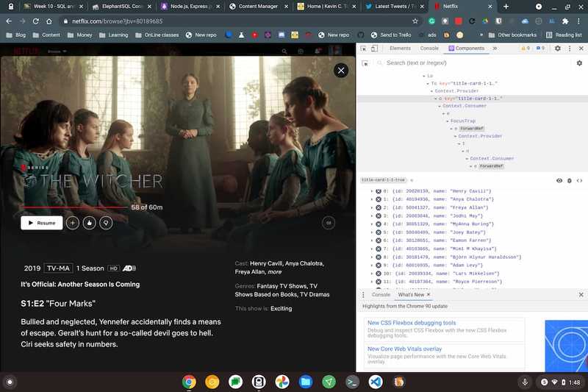
Task: Reload the Netflix page
Action: point(35,21)
